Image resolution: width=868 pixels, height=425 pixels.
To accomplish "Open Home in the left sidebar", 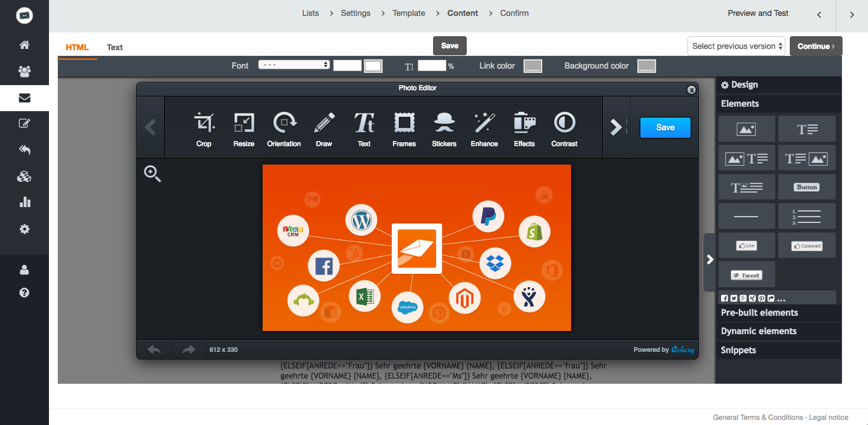I will [24, 45].
